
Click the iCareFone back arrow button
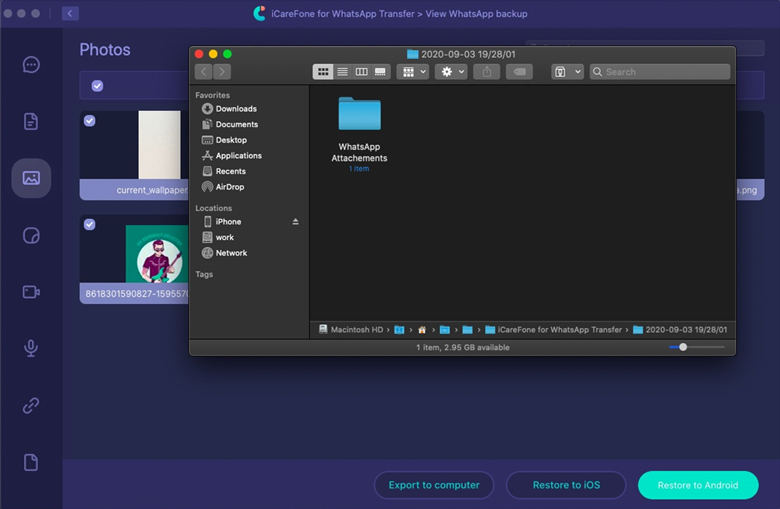point(70,13)
